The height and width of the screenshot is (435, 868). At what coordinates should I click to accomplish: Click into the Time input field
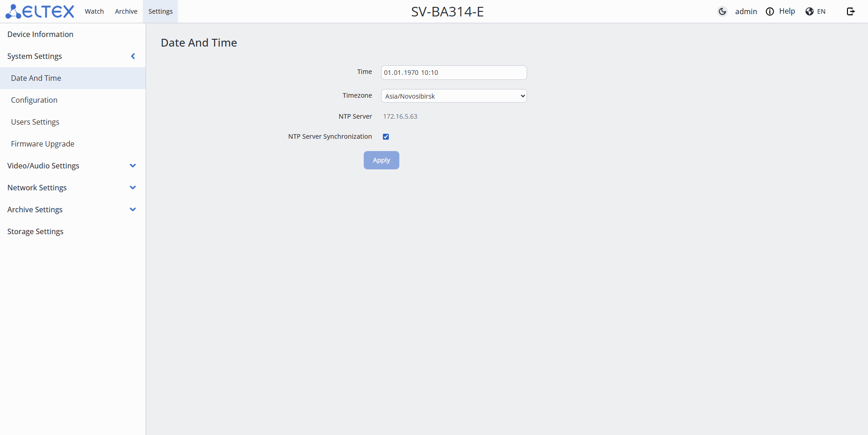tap(454, 73)
